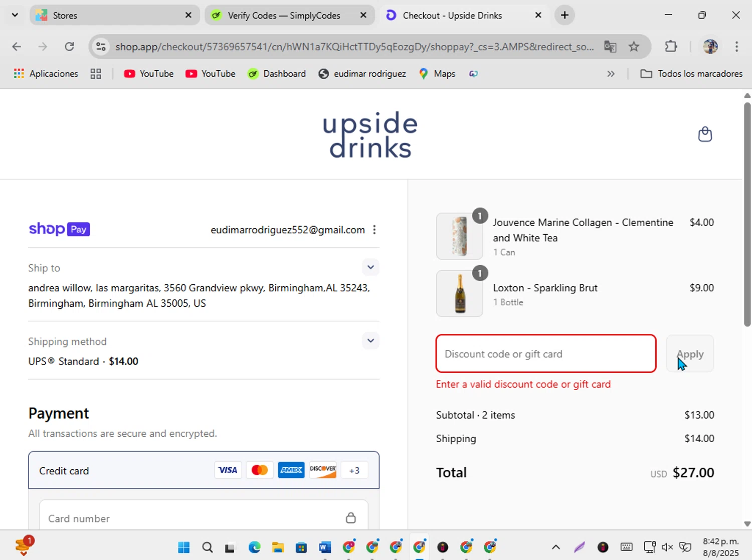The width and height of the screenshot is (752, 560).
Task: Open Microsoft Store from the taskbar
Action: coord(301,547)
